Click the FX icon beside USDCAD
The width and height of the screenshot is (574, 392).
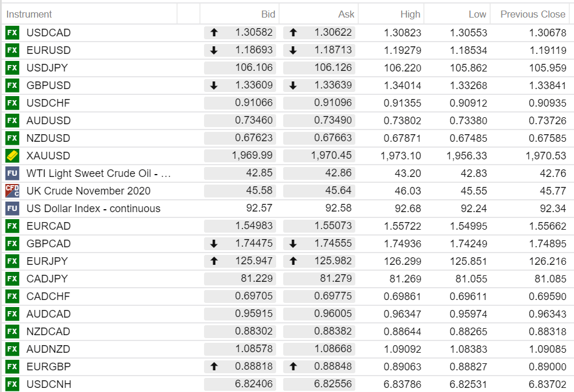click(12, 33)
